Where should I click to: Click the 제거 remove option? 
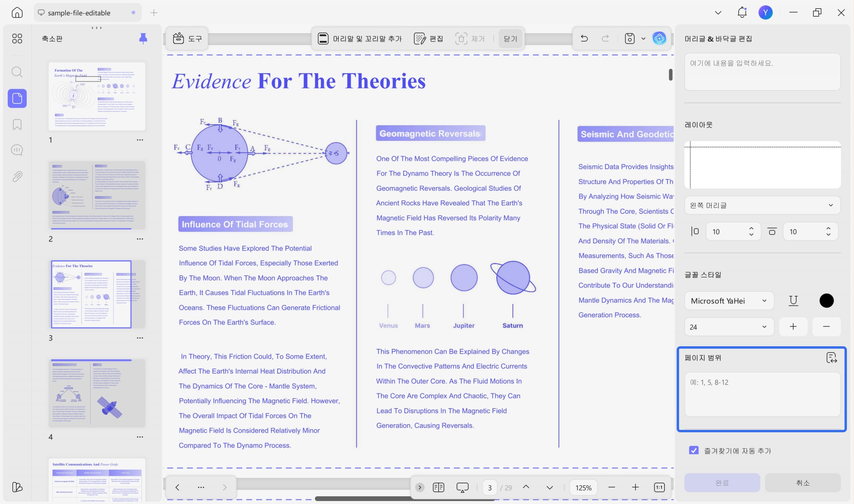tap(470, 38)
